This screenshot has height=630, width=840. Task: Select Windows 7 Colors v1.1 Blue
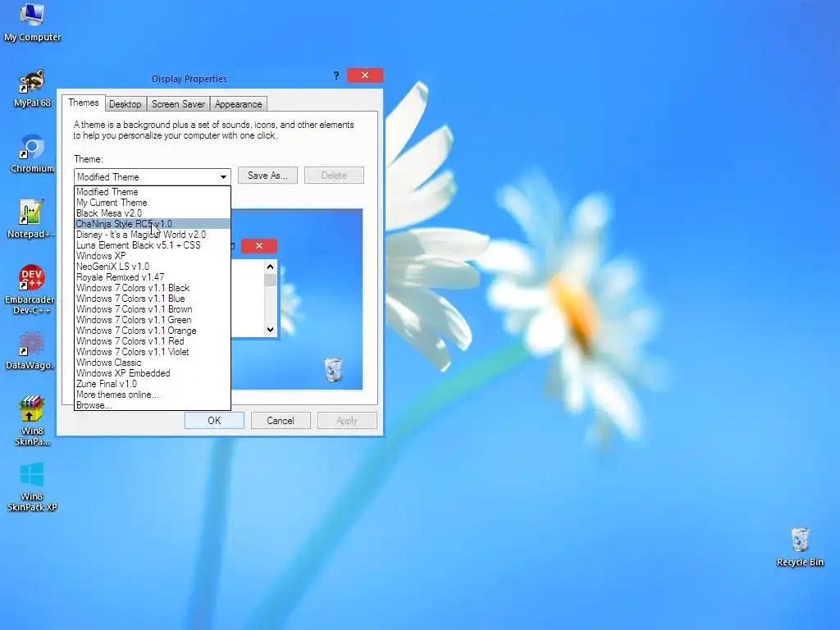coord(153,299)
